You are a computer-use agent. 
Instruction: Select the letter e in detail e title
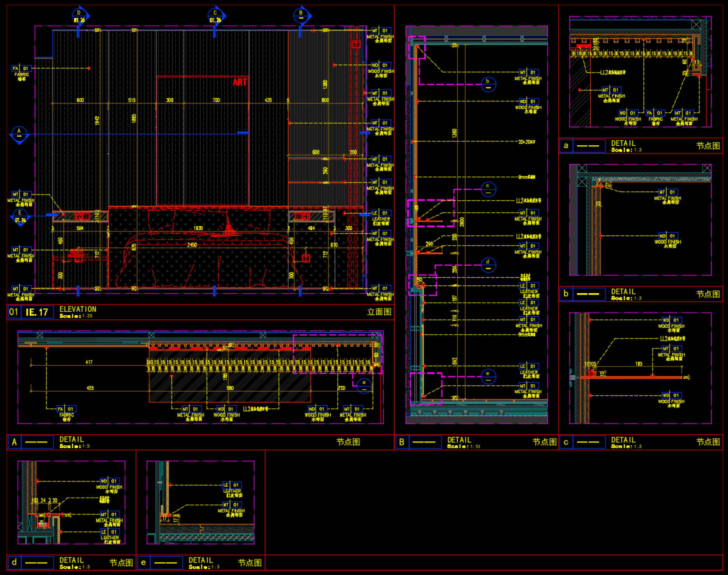click(143, 562)
